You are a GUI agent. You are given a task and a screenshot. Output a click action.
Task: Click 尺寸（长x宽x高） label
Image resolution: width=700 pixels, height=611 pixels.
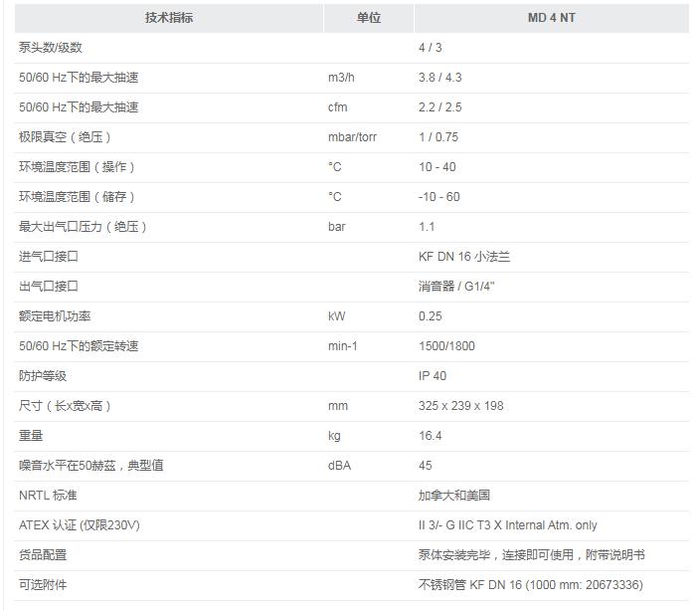[x=66, y=406]
